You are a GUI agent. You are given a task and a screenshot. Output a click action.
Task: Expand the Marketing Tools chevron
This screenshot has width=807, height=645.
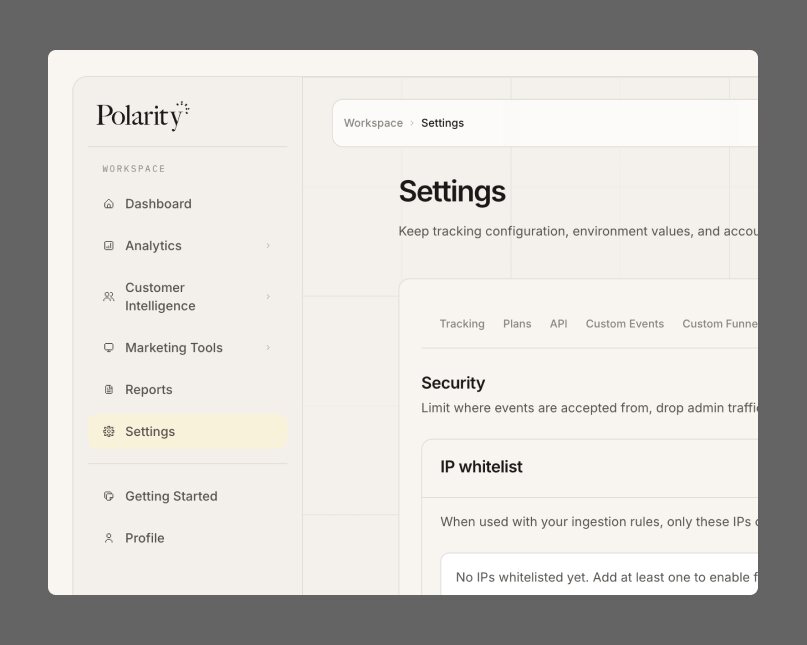(268, 347)
